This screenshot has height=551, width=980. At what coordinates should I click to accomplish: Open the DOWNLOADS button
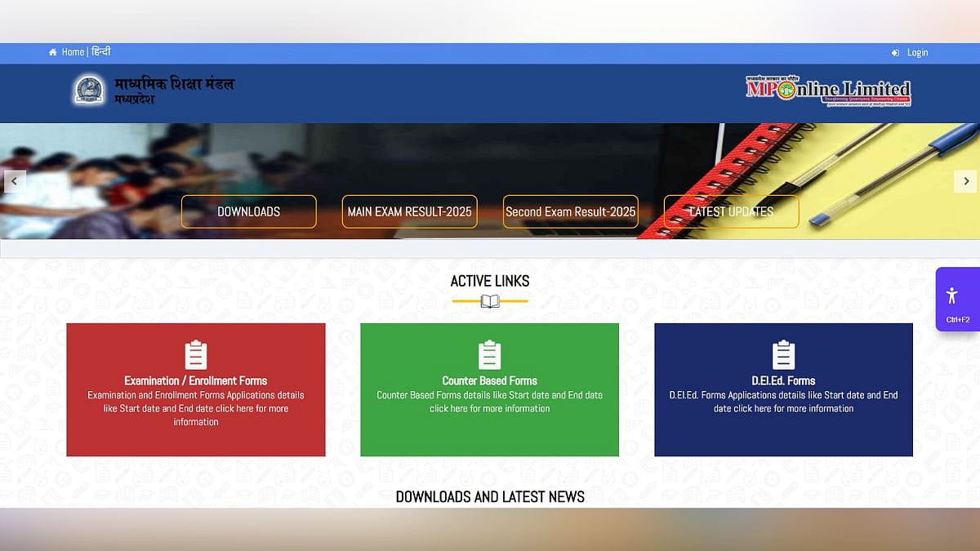coord(248,211)
